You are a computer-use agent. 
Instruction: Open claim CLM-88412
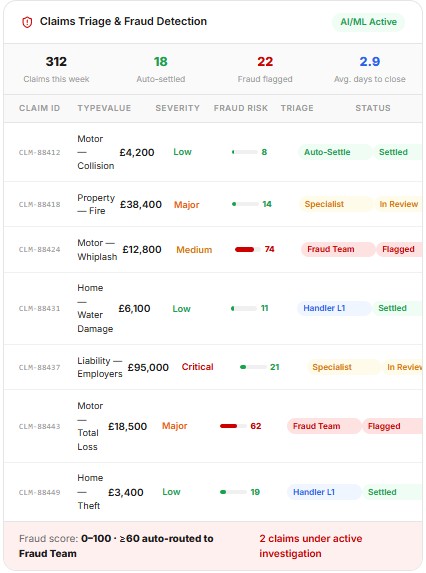click(x=39, y=152)
